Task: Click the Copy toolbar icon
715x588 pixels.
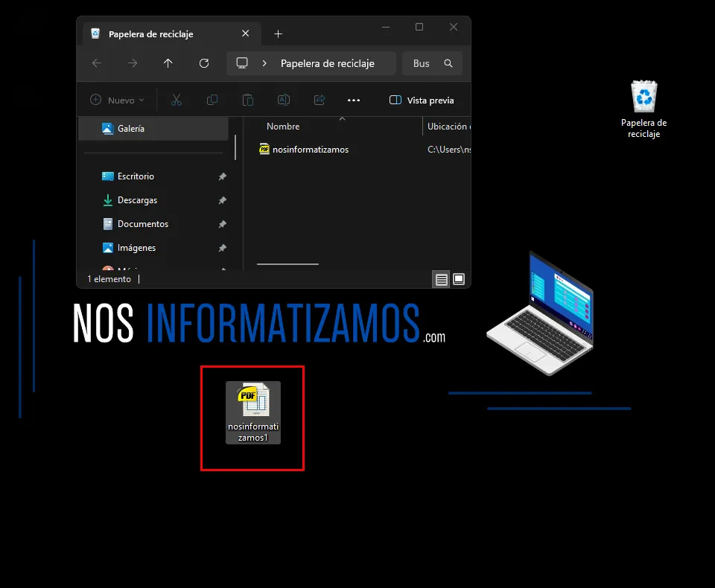Action: click(212, 100)
